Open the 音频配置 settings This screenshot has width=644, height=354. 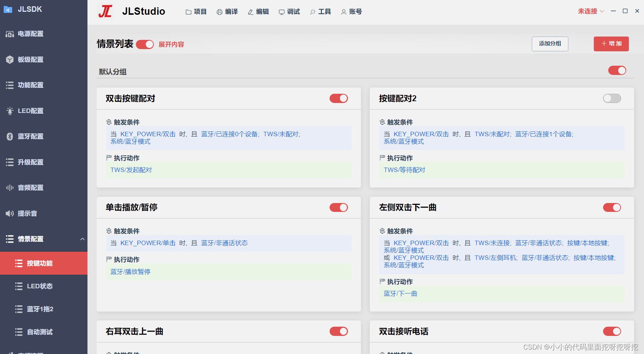click(31, 188)
